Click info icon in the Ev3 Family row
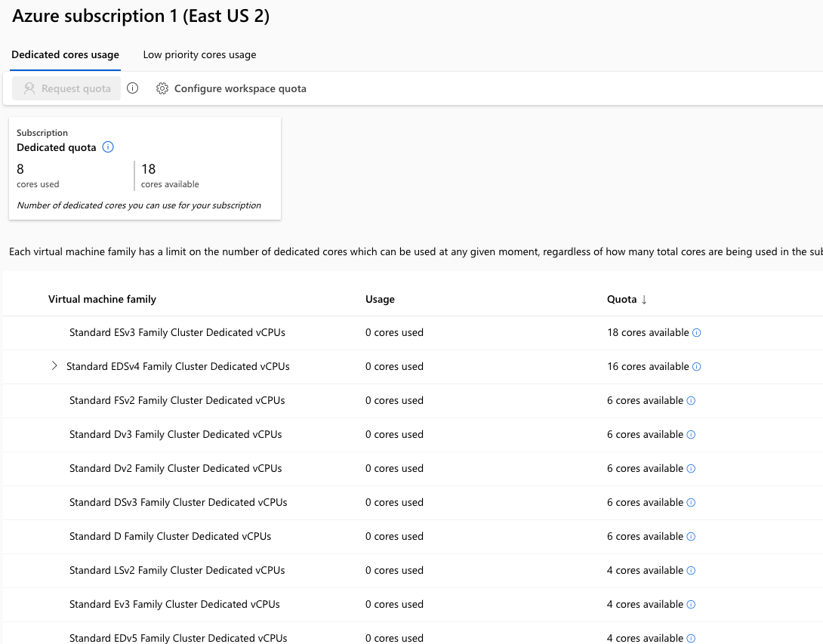Viewport: 823px width, 644px height. (x=692, y=605)
